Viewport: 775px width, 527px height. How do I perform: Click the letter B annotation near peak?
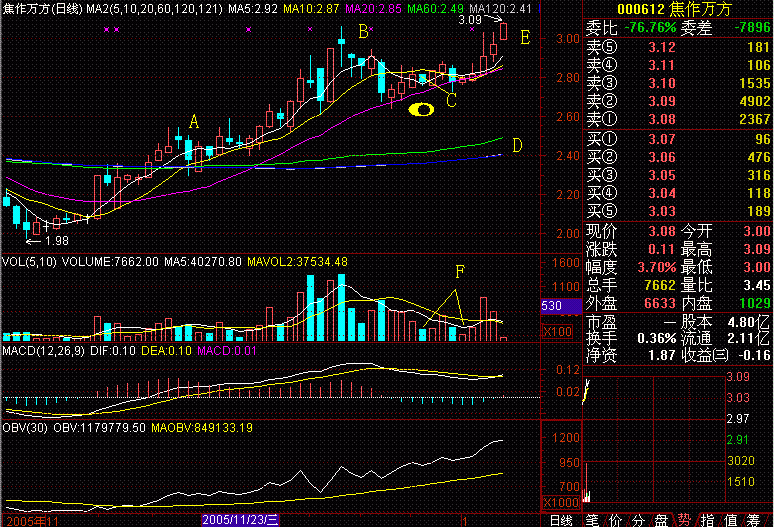[x=363, y=32]
